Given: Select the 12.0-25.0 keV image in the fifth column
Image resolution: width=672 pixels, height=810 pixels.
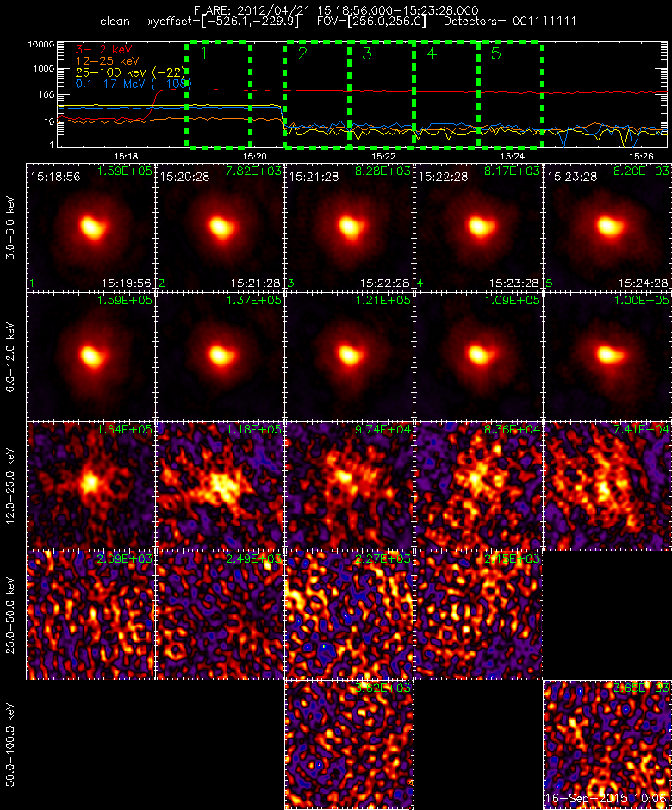Looking at the screenshot, I should coord(607,486).
